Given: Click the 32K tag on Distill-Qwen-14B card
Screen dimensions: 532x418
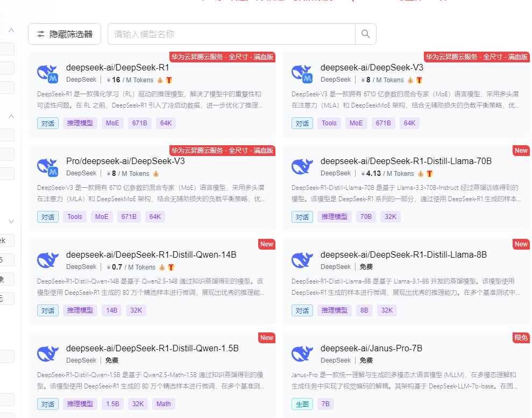Looking at the screenshot, I should click(136, 310).
